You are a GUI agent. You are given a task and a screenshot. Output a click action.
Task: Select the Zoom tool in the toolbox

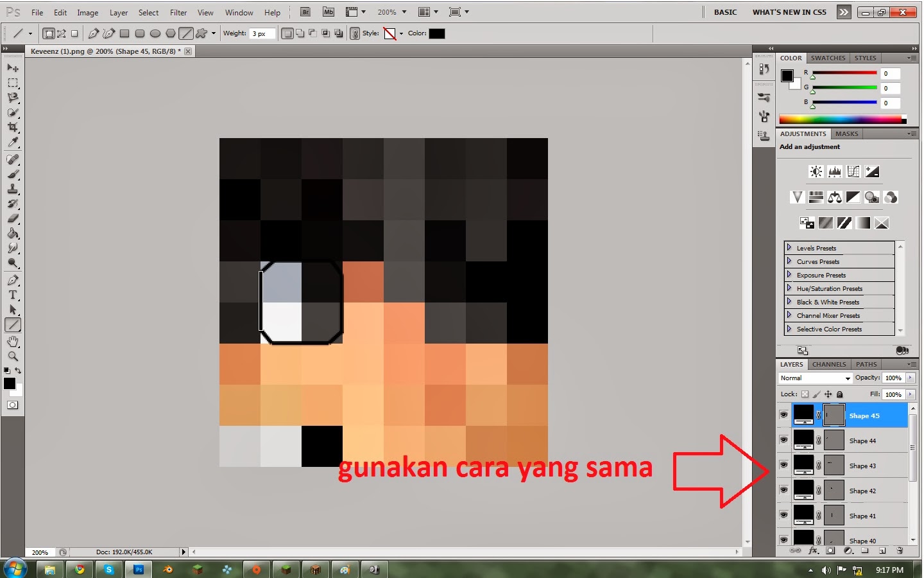coord(13,356)
